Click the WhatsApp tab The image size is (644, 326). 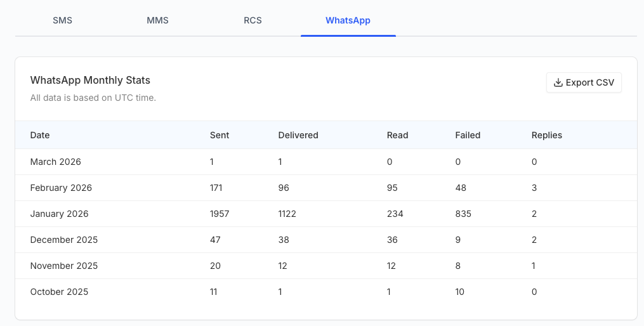[348, 20]
